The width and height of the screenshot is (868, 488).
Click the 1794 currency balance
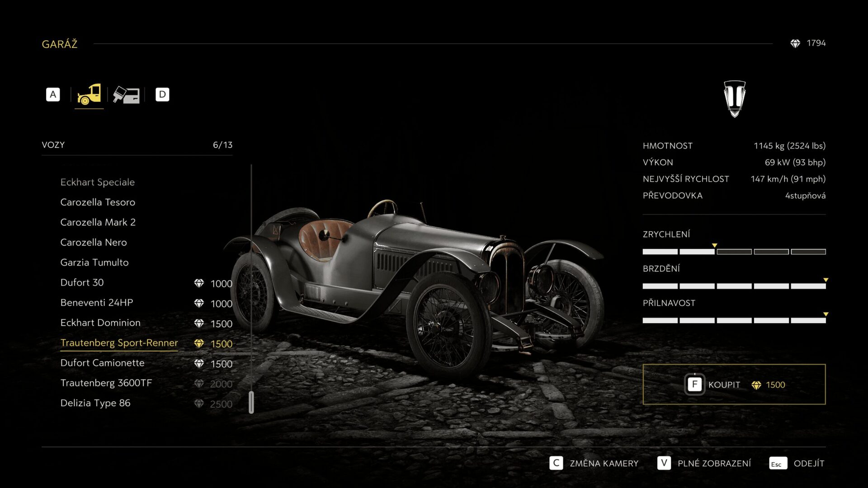click(816, 43)
